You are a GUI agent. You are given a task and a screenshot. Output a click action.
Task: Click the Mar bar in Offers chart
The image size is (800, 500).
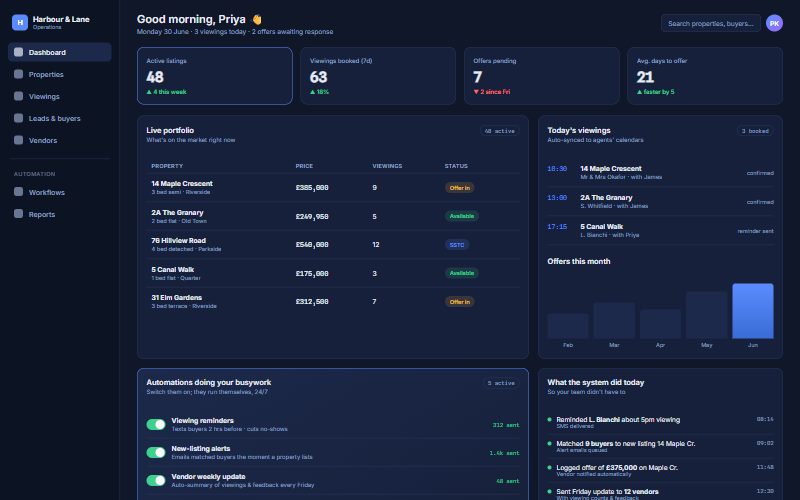click(614, 320)
